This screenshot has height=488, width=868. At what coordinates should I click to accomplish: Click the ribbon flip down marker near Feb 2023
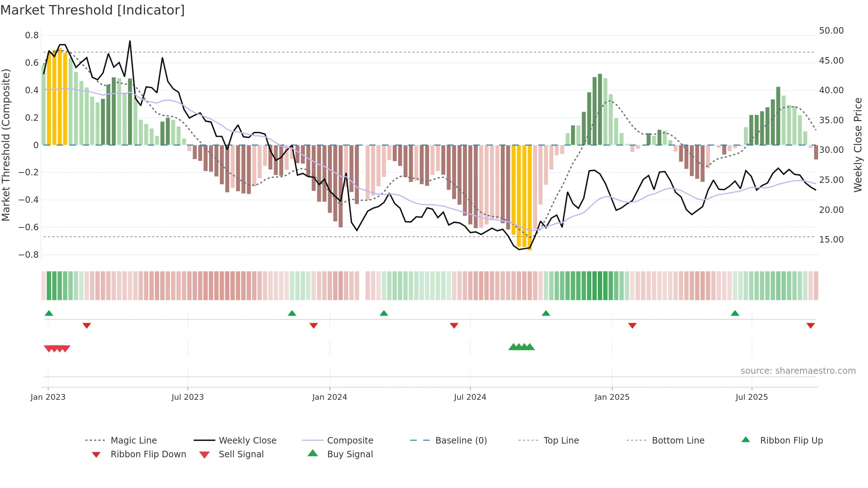pyautogui.click(x=87, y=326)
